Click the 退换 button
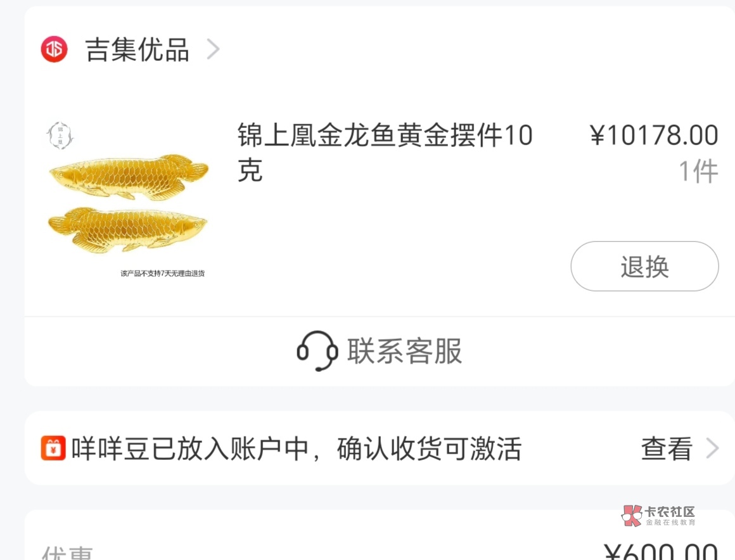The height and width of the screenshot is (560, 735). (x=644, y=266)
